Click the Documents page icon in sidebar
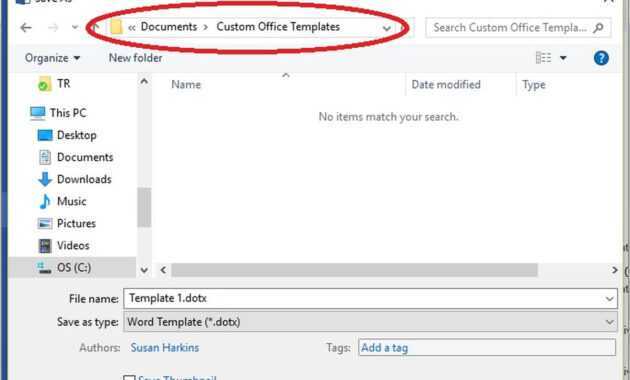 pyautogui.click(x=45, y=157)
